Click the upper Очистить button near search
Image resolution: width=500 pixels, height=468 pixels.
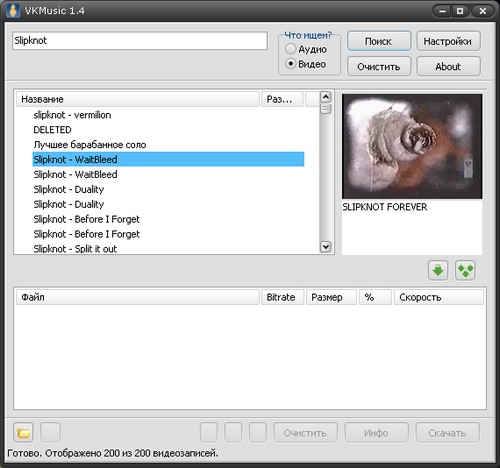pos(379,66)
